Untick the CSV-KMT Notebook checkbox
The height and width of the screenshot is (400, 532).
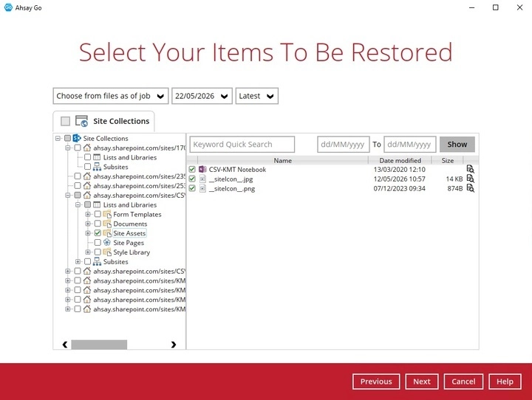coord(192,169)
